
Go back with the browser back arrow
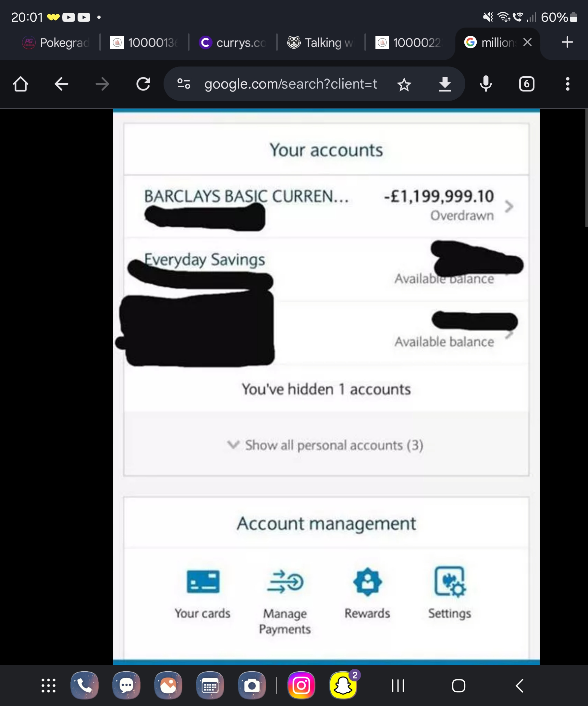coord(61,84)
